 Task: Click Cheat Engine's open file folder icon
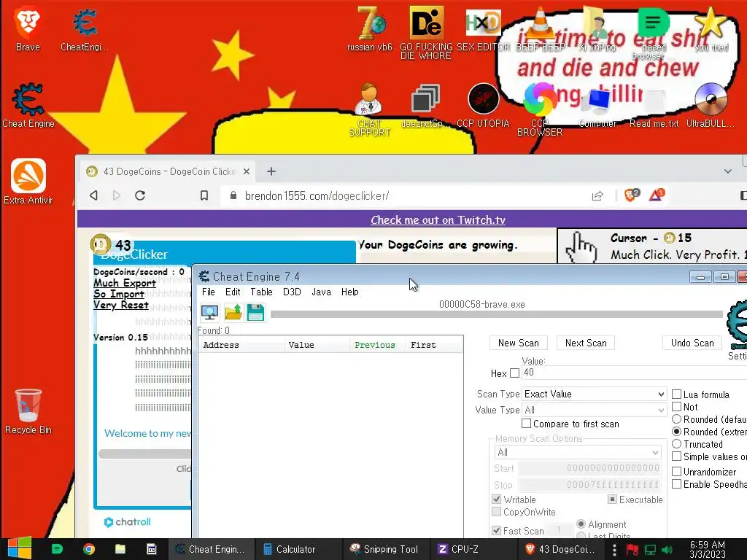coord(233,312)
